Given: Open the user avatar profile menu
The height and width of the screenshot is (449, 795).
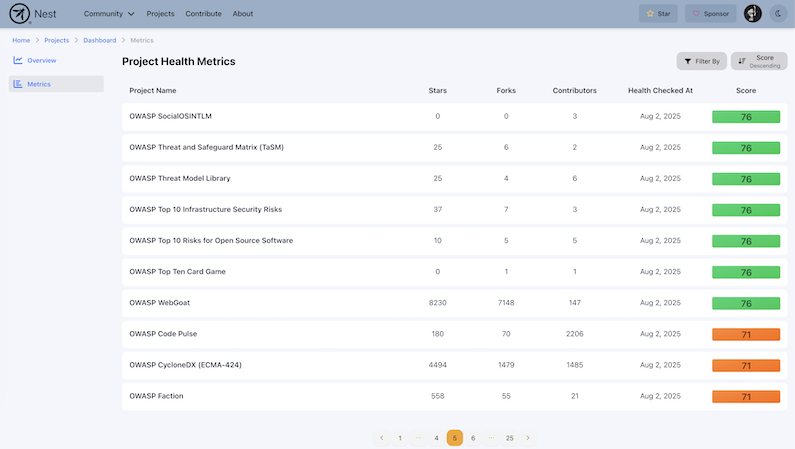Looking at the screenshot, I should pos(753,14).
